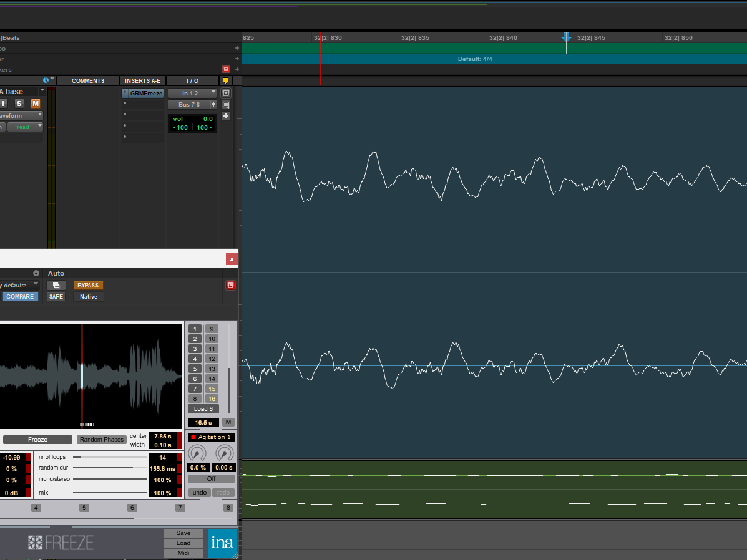The image size is (747, 560).
Task: Toggle automation SAFE button
Action: click(x=56, y=297)
